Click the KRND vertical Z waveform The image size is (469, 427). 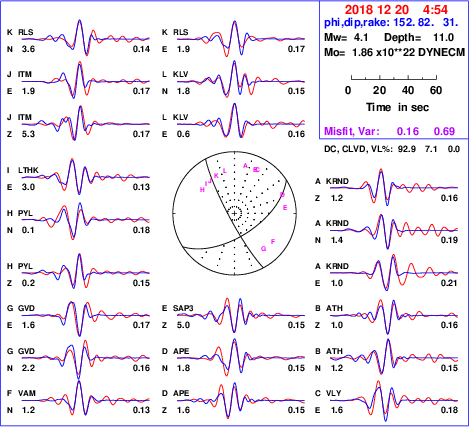tap(394, 188)
